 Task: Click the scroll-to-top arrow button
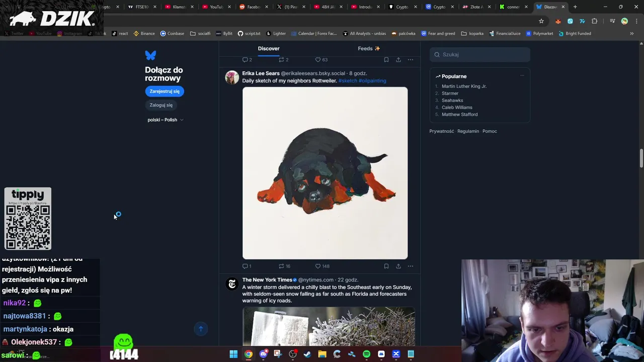[x=201, y=329]
